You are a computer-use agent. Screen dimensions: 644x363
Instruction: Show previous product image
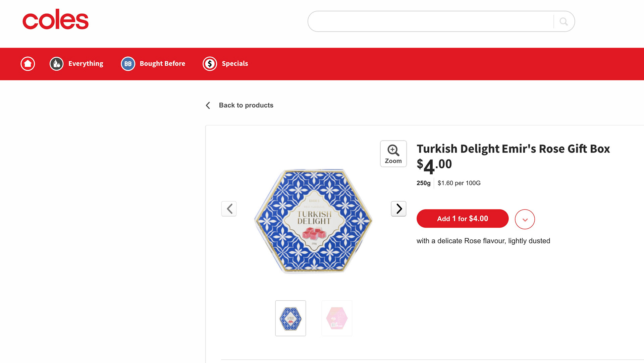point(229,209)
